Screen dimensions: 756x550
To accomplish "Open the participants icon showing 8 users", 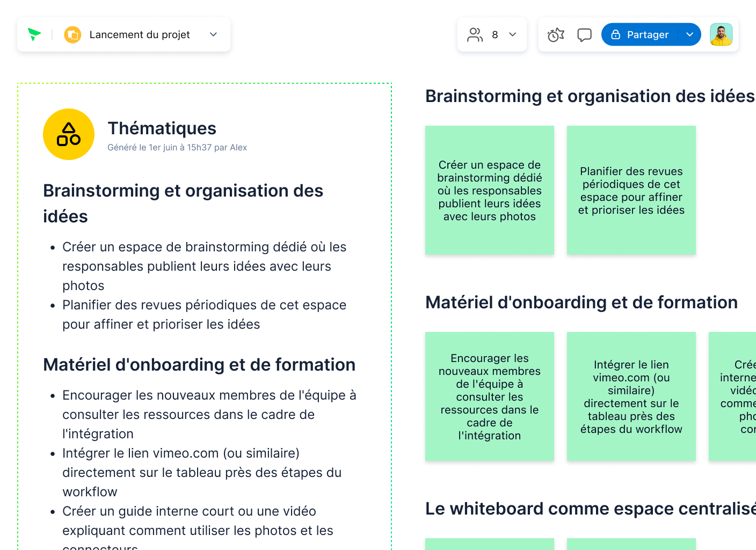I will click(x=475, y=34).
